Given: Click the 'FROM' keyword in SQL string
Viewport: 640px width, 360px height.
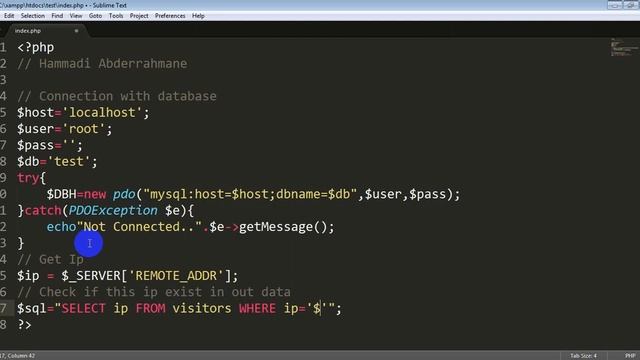Looking at the screenshot, I should click(x=150, y=309).
